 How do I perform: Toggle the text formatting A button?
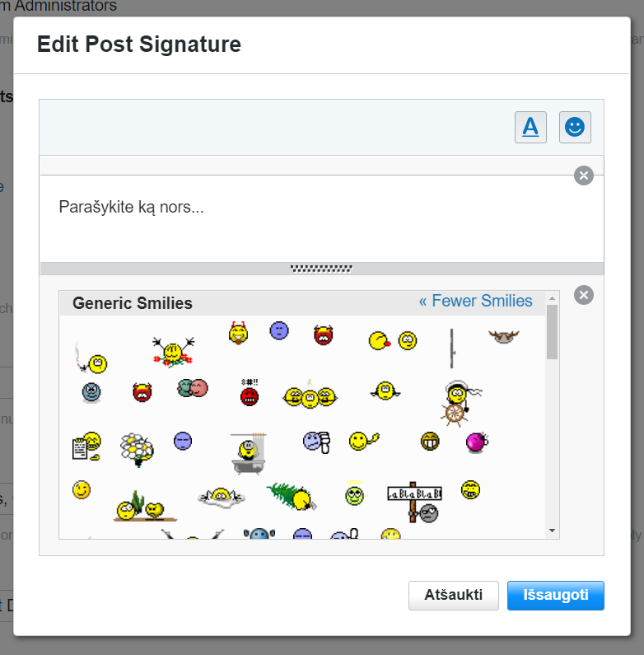tap(530, 128)
